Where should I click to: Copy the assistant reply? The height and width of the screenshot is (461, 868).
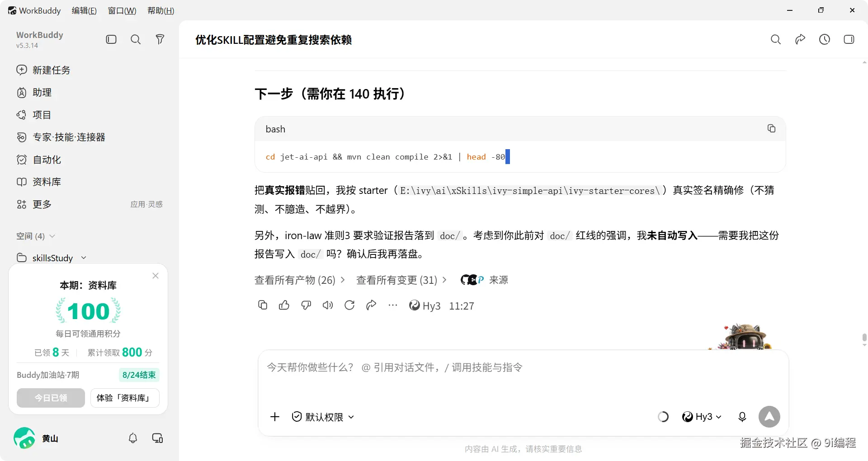263,305
